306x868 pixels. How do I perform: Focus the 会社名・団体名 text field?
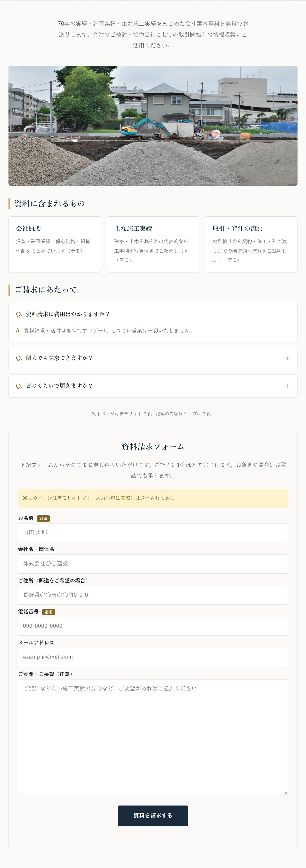point(153,564)
